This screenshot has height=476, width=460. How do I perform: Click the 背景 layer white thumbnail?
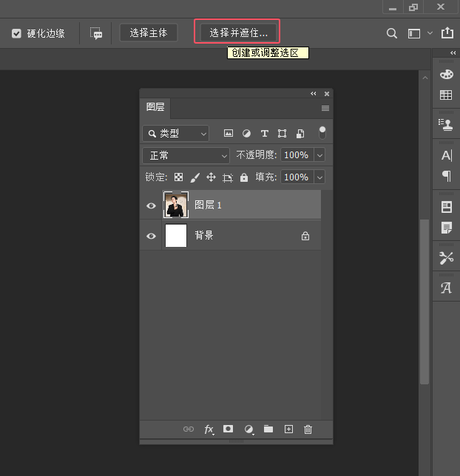click(176, 236)
